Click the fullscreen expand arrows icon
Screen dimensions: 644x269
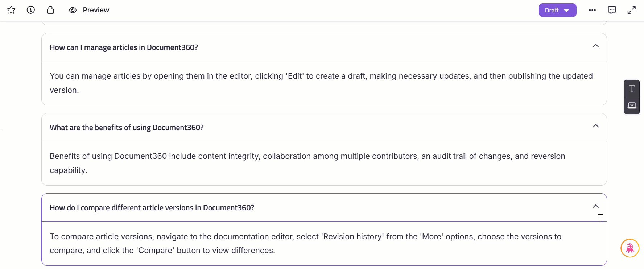[x=631, y=10]
